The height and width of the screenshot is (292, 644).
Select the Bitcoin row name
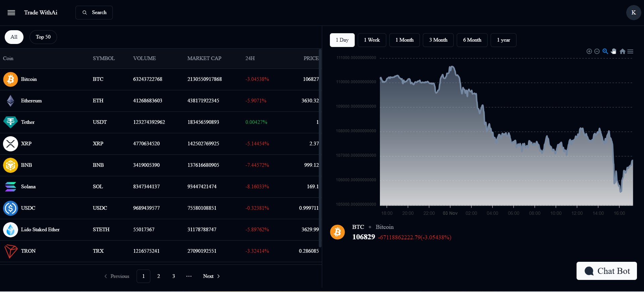(29, 79)
